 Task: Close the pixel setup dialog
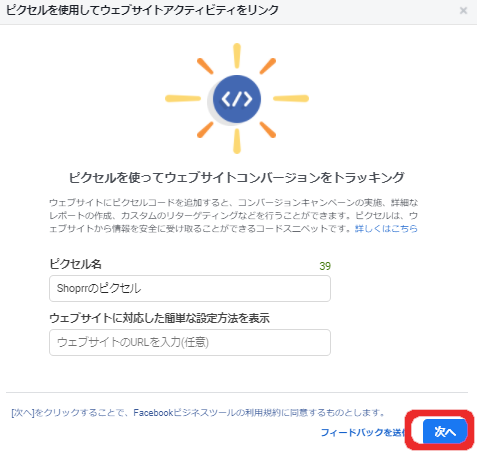(x=463, y=11)
